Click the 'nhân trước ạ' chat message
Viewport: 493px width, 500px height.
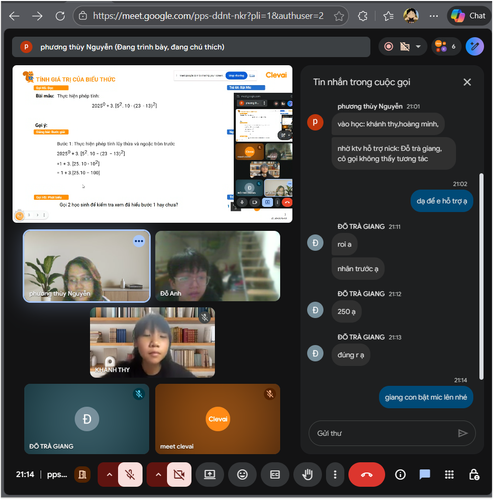pyautogui.click(x=358, y=269)
